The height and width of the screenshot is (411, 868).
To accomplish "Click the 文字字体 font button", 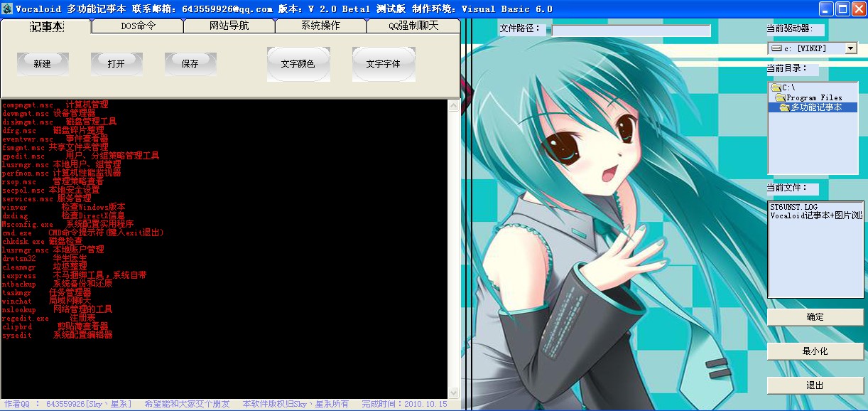I will (384, 64).
